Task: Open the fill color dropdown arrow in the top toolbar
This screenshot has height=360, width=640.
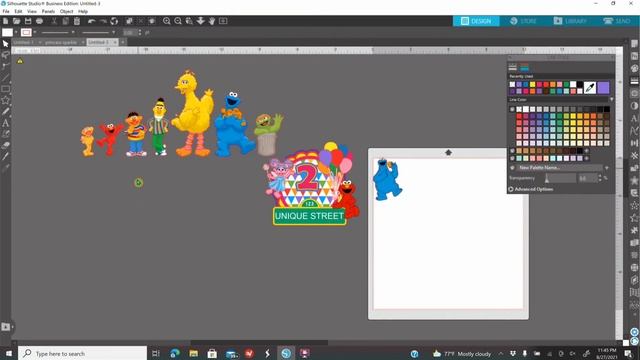Action: [x=16, y=32]
